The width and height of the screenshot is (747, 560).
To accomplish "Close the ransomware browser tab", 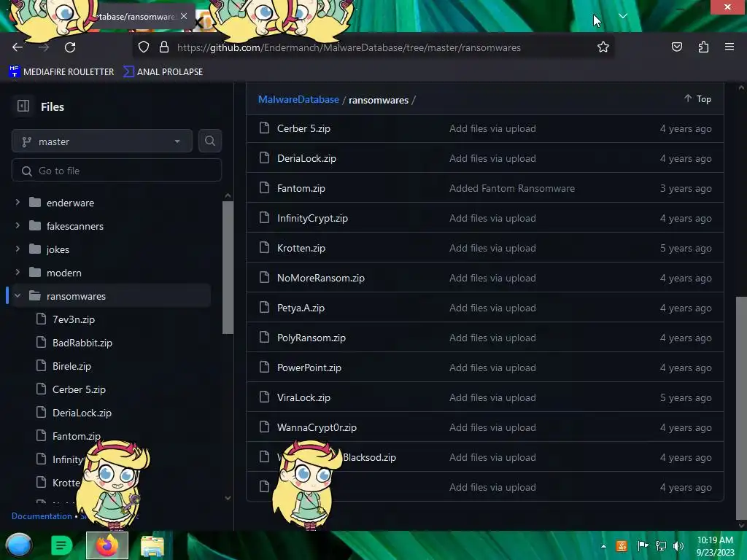I will (184, 16).
